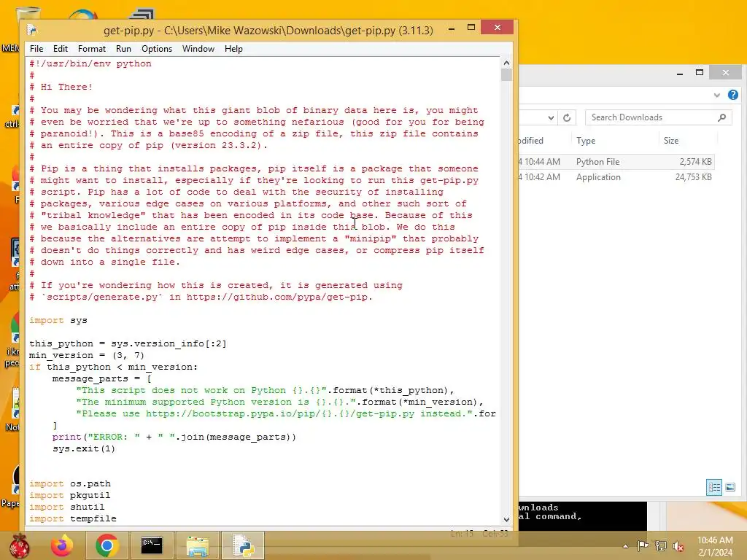Open the Options menu

click(x=156, y=49)
